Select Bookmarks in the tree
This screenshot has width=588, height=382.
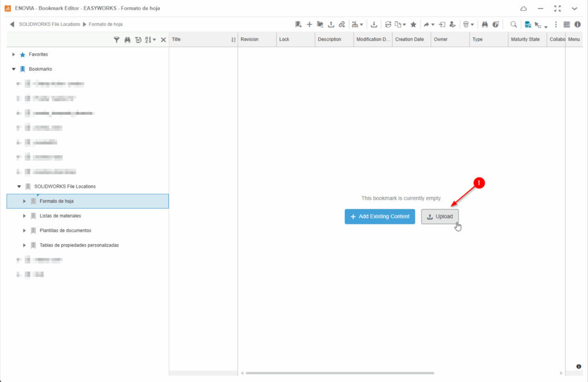click(x=41, y=69)
